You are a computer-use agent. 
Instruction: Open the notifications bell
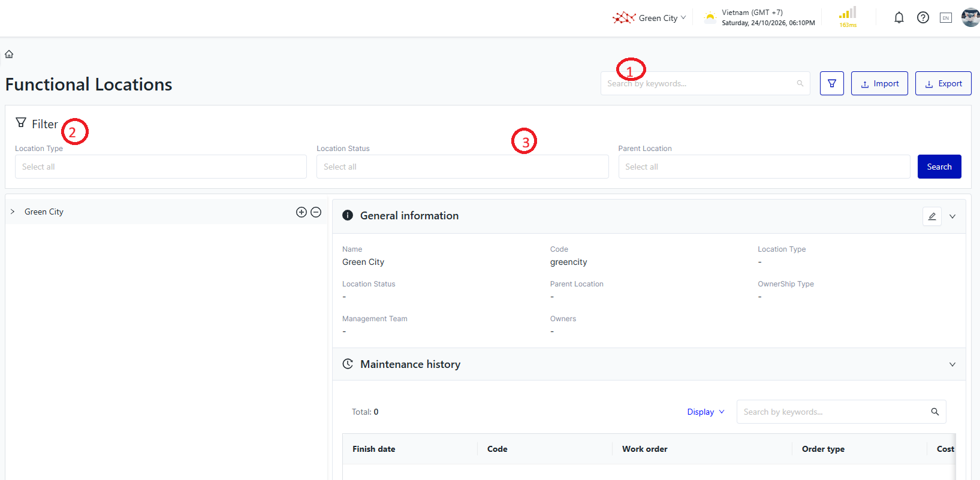coord(899,18)
